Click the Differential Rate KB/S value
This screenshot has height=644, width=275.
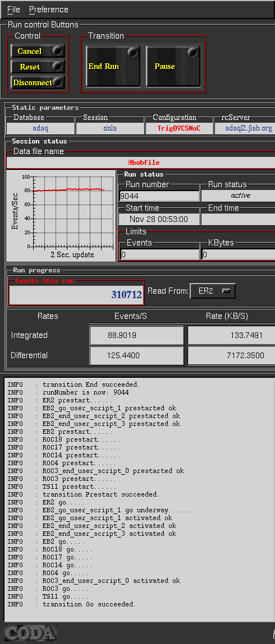tap(231, 355)
